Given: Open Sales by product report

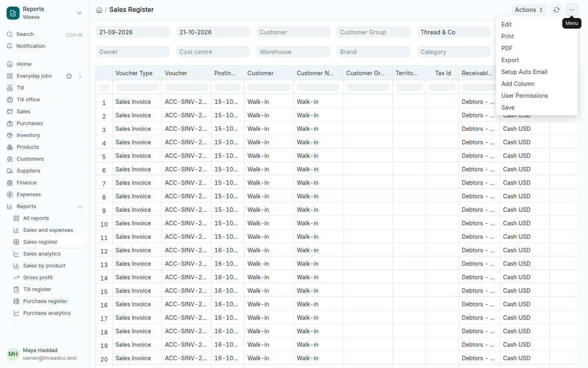Looking at the screenshot, I should click(48, 266).
